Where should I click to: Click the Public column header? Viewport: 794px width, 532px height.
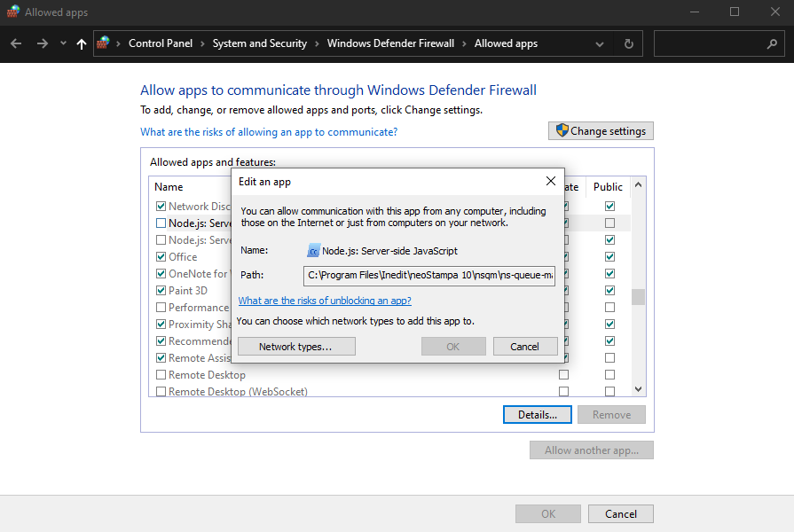point(608,187)
